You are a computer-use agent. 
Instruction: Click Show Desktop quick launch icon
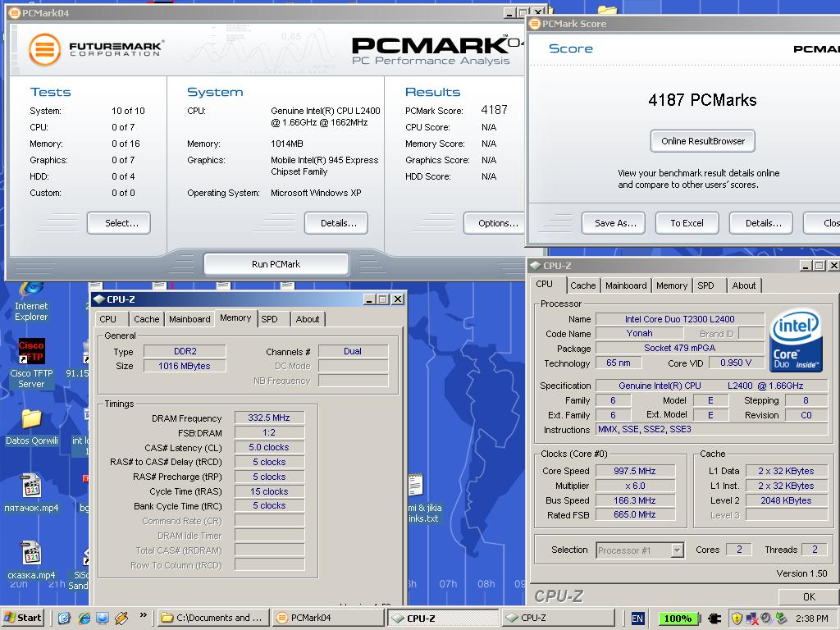pos(103,618)
